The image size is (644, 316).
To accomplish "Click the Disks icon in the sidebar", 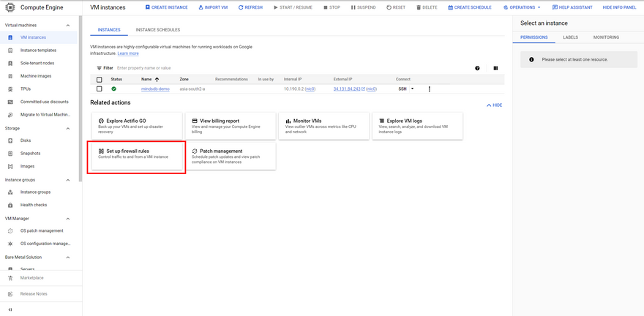I will click(x=10, y=140).
